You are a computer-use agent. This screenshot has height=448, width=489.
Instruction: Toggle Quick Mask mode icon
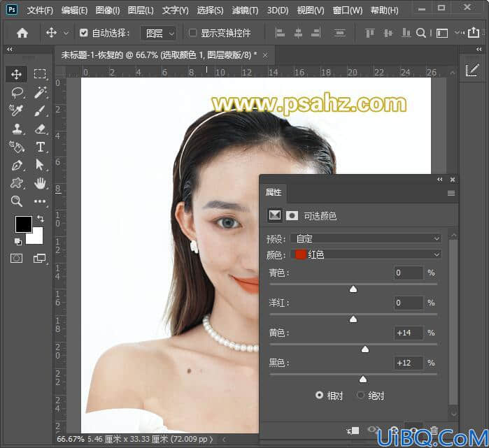point(16,259)
